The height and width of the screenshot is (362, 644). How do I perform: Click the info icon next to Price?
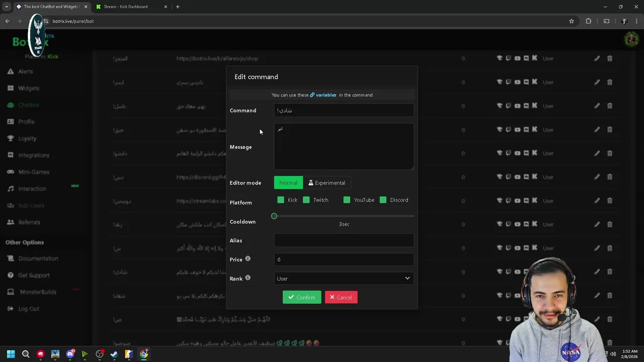(248, 259)
